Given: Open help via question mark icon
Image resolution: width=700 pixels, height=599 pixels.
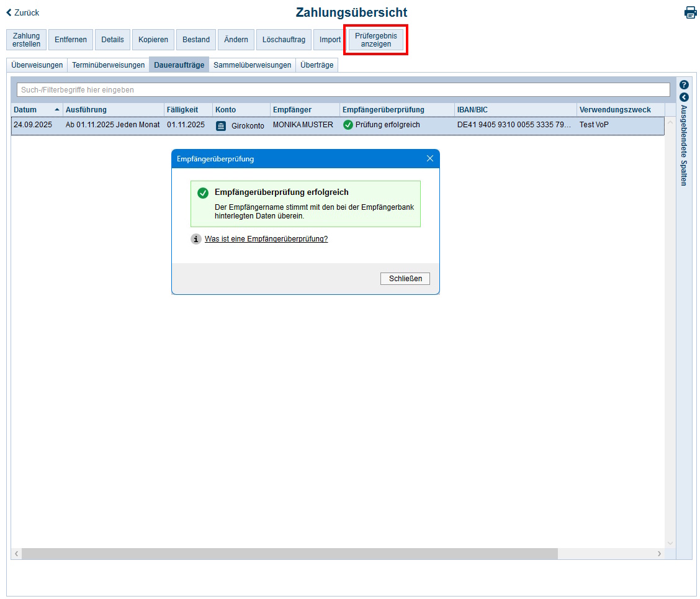Looking at the screenshot, I should [684, 84].
